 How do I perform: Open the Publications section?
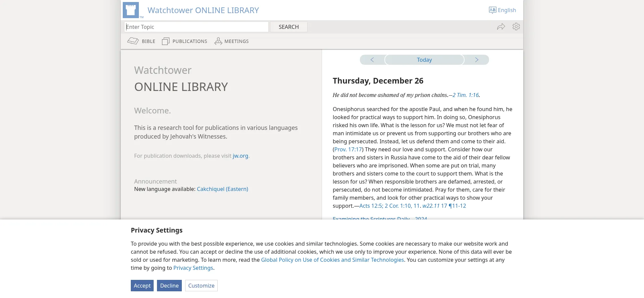click(x=184, y=41)
